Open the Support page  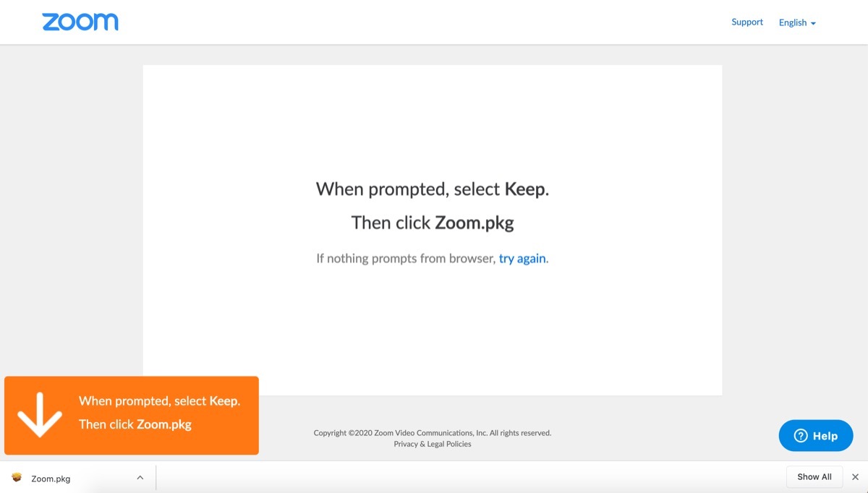pos(746,22)
